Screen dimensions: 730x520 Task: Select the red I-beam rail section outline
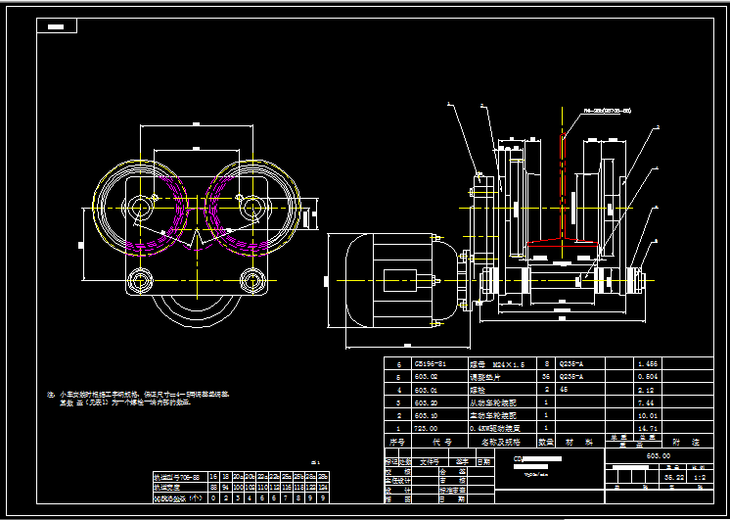[563, 190]
